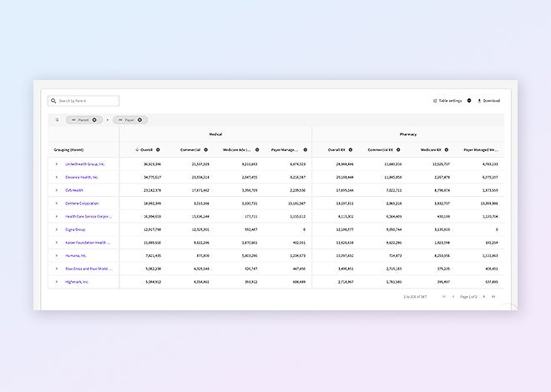Expand the Cigna Group row

pos(57,229)
